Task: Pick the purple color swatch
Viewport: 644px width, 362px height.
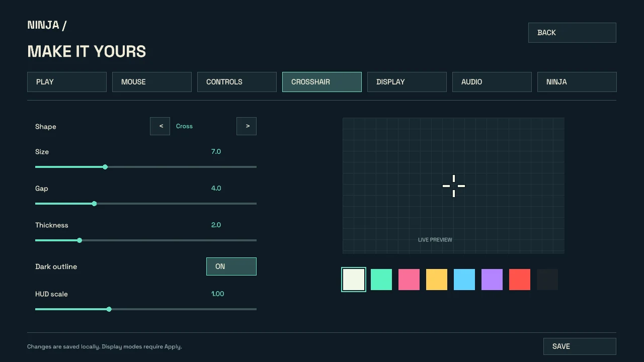Action: pyautogui.click(x=492, y=280)
